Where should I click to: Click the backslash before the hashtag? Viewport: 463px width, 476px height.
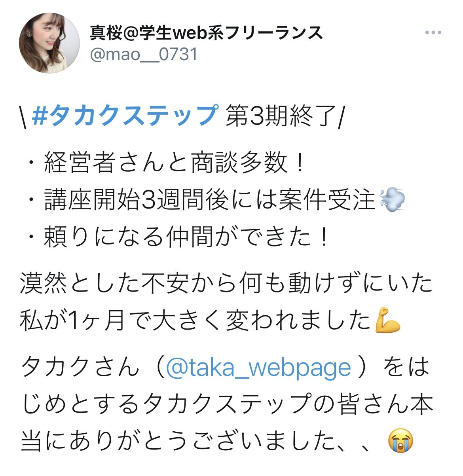pyautogui.click(x=23, y=116)
